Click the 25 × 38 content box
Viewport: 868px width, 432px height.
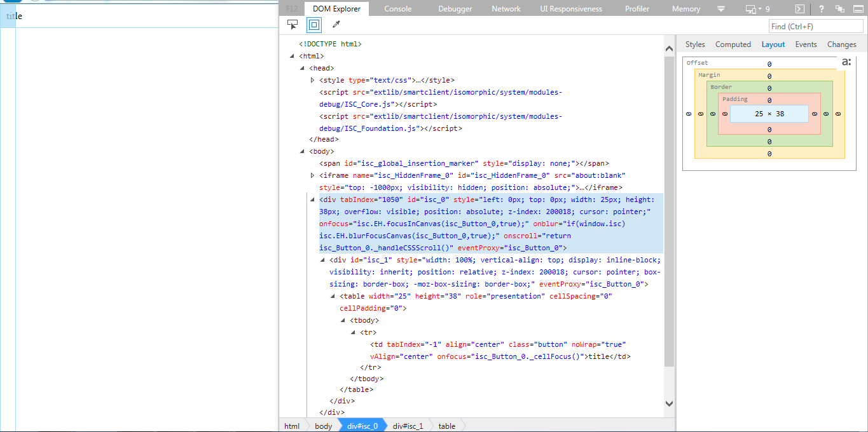769,114
